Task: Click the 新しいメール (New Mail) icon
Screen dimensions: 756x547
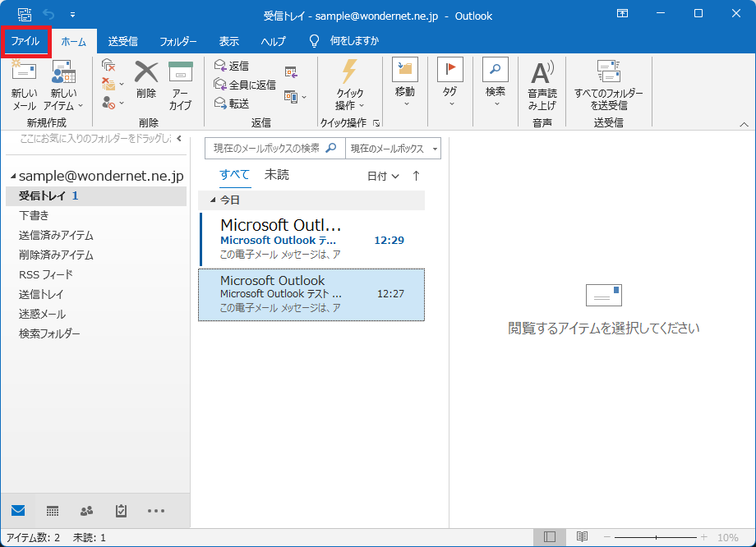Action: click(x=24, y=71)
